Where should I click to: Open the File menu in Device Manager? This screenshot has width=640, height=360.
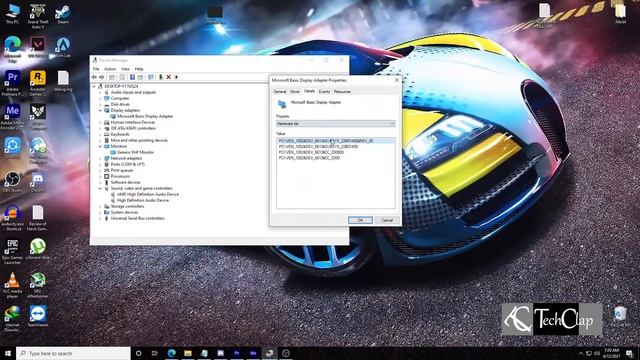pyautogui.click(x=96, y=69)
